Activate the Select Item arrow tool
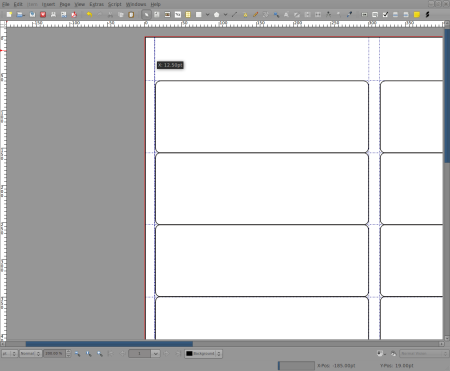 point(146,15)
